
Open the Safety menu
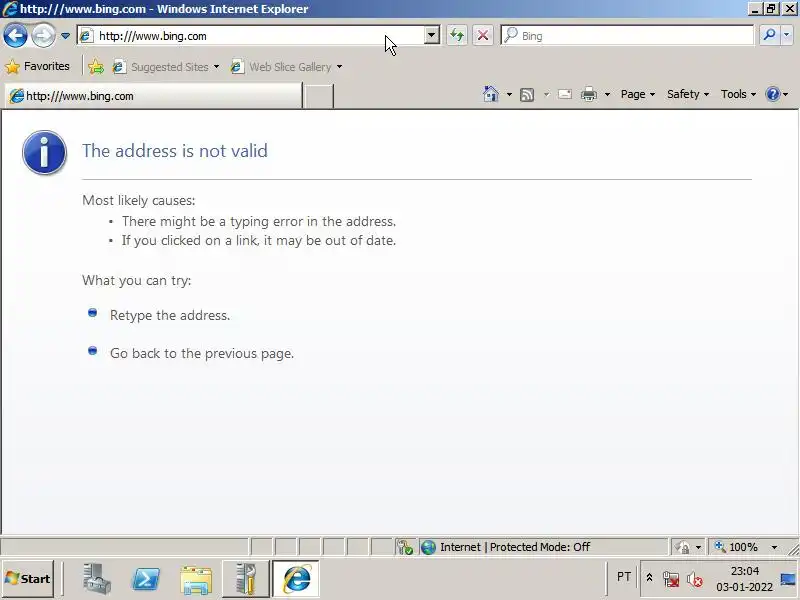tap(688, 94)
